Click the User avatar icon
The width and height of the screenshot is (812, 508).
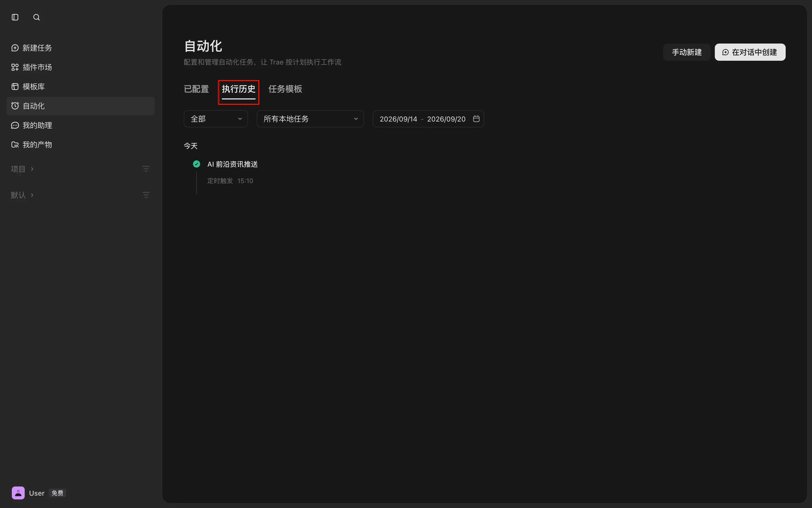point(18,493)
